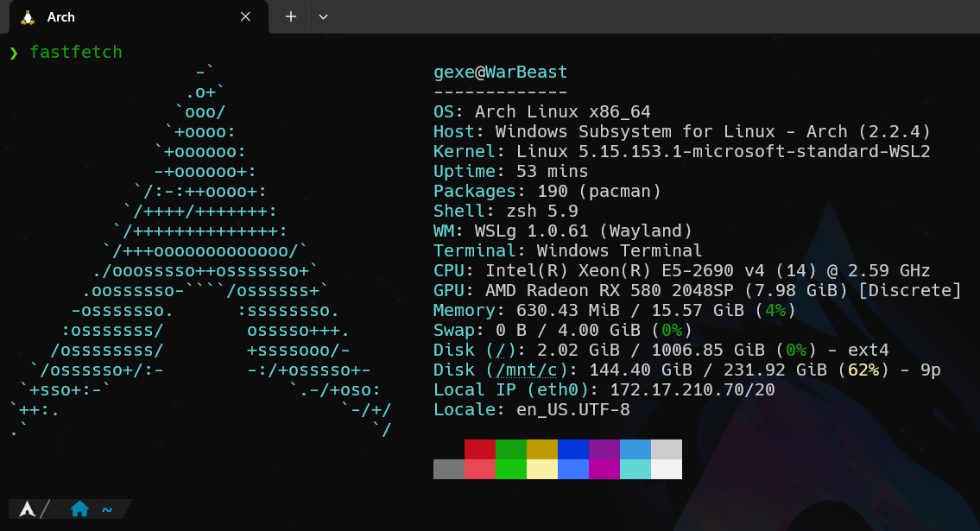Click the white color swatch
The height and width of the screenshot is (531, 980).
667,469
